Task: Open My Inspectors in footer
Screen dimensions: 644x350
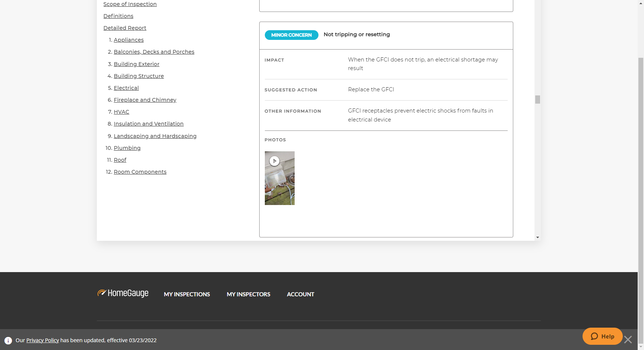Action: 248,294
